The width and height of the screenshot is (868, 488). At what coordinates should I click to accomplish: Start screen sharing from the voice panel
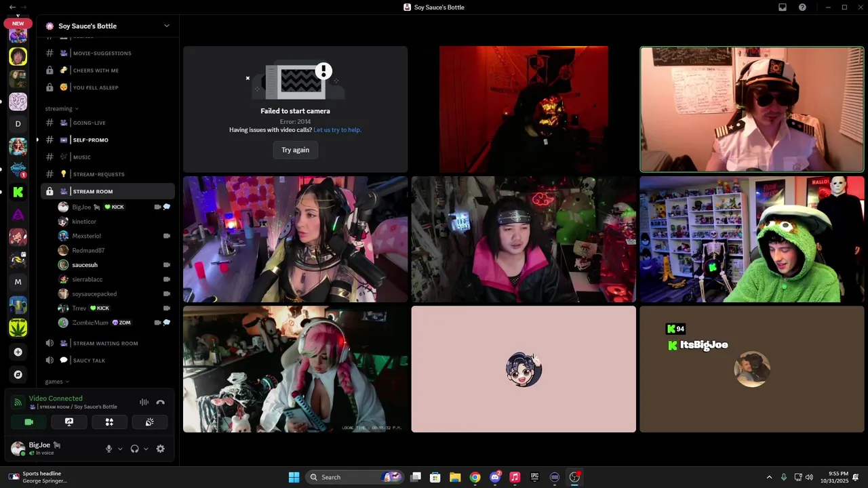coord(68,422)
